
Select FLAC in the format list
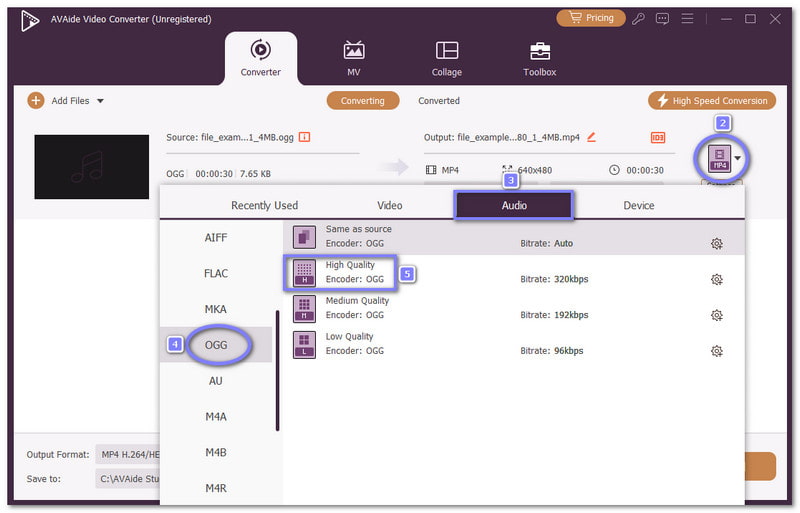pyautogui.click(x=216, y=273)
